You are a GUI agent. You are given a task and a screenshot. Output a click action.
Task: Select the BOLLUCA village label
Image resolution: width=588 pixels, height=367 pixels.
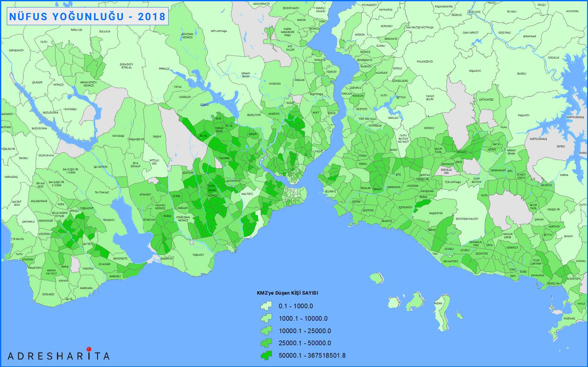(x=105, y=31)
